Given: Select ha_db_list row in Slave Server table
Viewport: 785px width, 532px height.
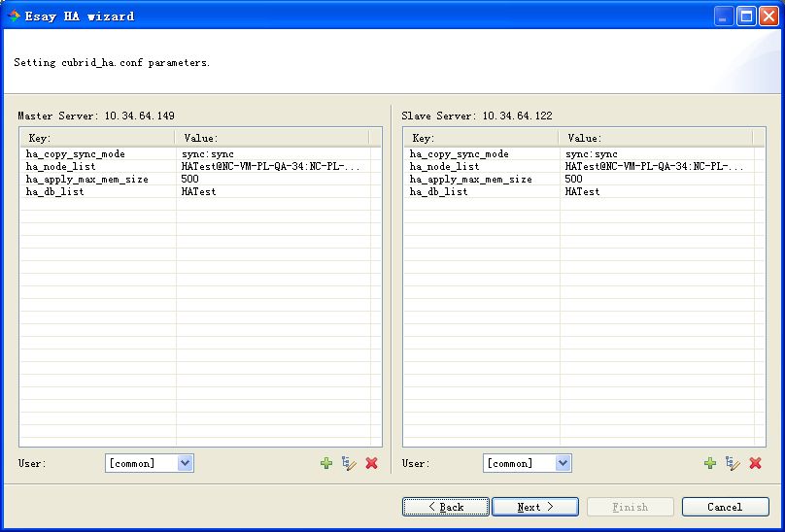Looking at the screenshot, I should 438,192.
